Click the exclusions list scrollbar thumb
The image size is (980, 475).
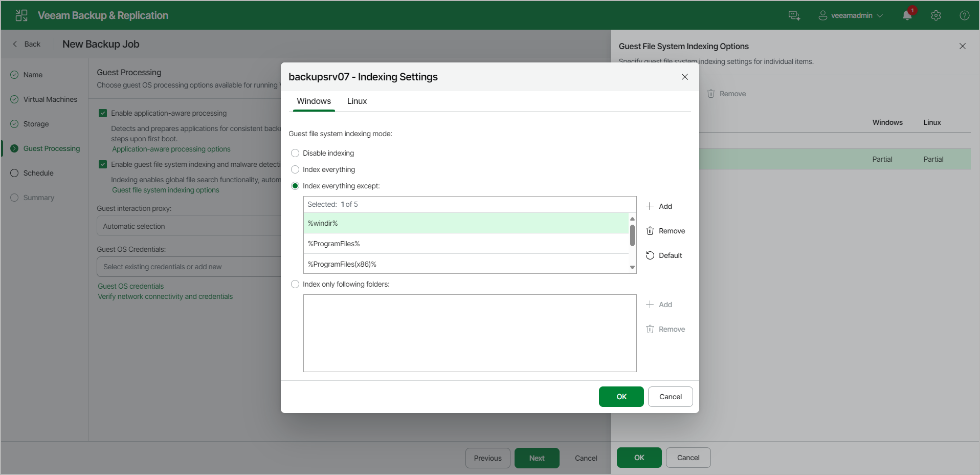[633, 235]
